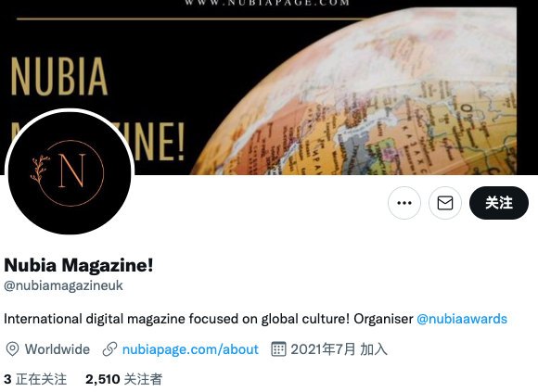538x392 pixels.
Task: Select the @nubiamagazineuk handle text
Action: pos(63,285)
